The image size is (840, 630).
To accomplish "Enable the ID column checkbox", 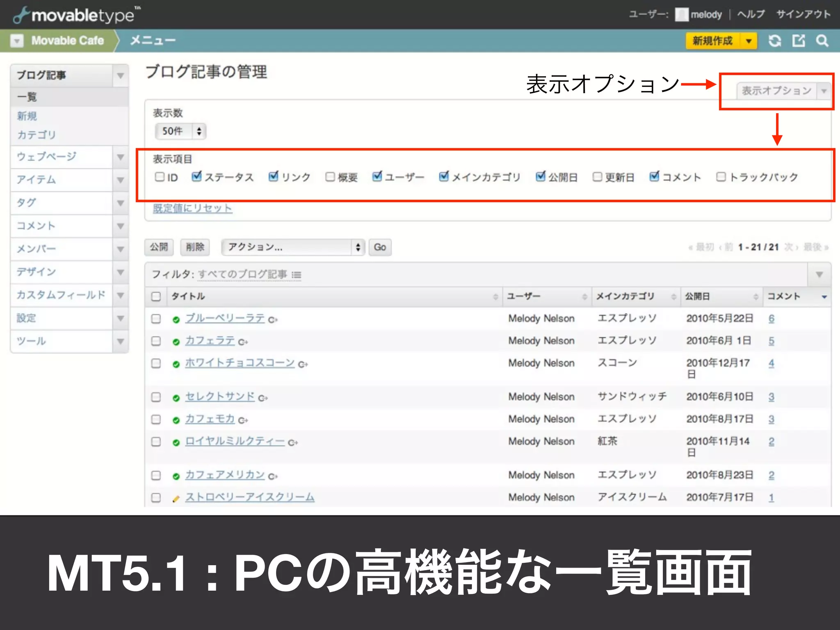I will [160, 177].
